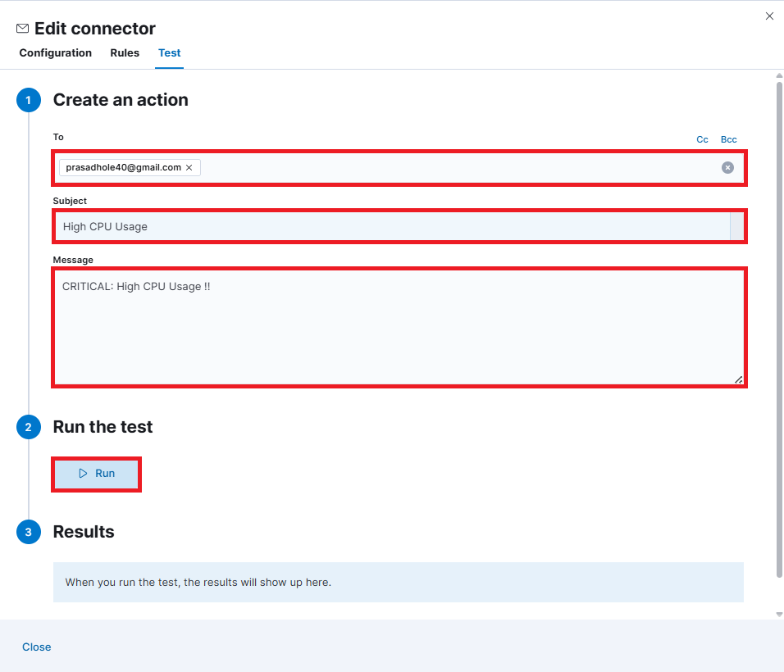Click the step 3 Results circle marker
Viewport: 784px width, 672px height.
pyautogui.click(x=28, y=532)
